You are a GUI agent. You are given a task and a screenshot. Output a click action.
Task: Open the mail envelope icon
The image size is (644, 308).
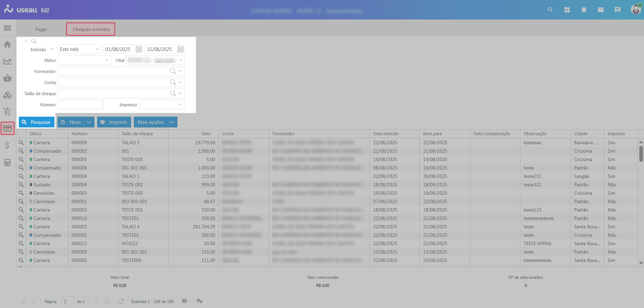point(601,10)
